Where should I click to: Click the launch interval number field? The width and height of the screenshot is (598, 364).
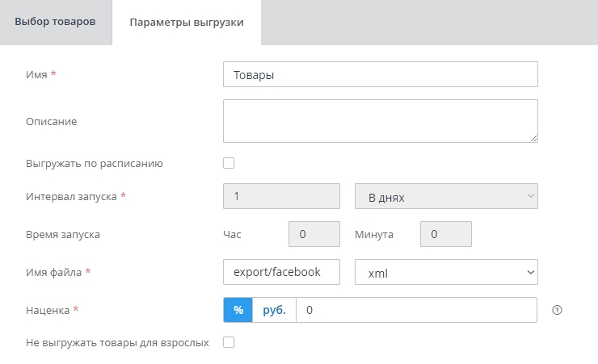point(281,196)
